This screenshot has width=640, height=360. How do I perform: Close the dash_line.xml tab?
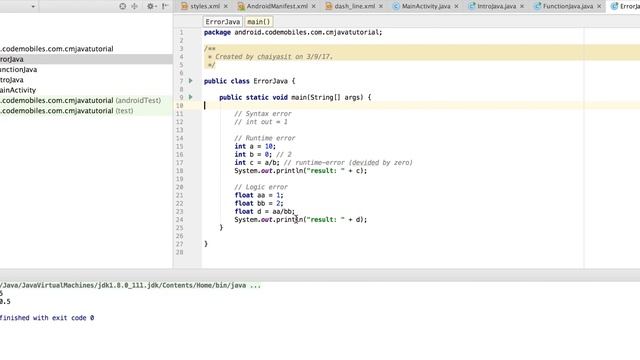pyautogui.click(x=380, y=6)
